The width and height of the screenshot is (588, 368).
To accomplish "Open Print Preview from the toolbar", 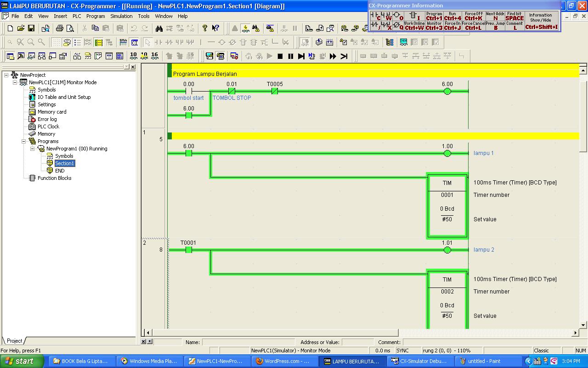I will click(x=70, y=29).
